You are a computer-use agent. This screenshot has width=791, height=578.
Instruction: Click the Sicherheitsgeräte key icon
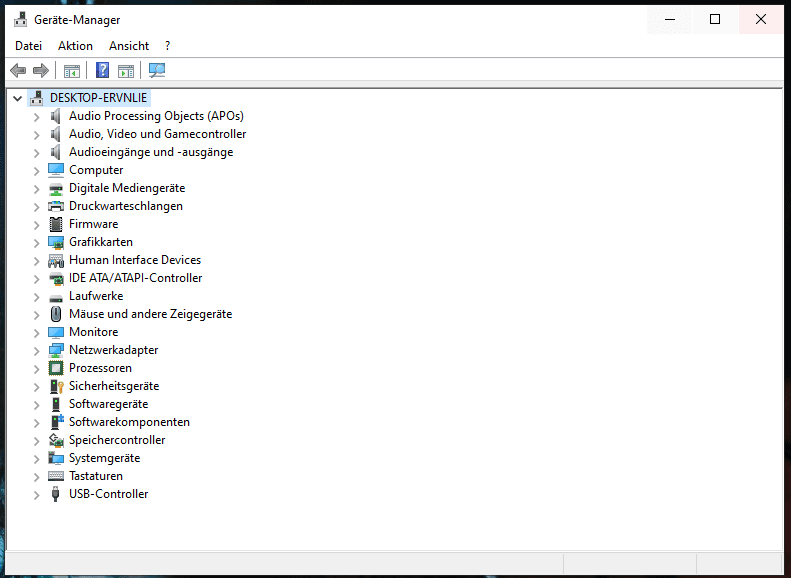(56, 386)
